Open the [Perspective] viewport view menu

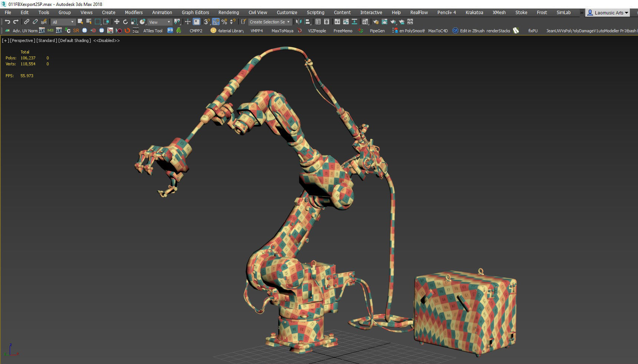pos(23,40)
